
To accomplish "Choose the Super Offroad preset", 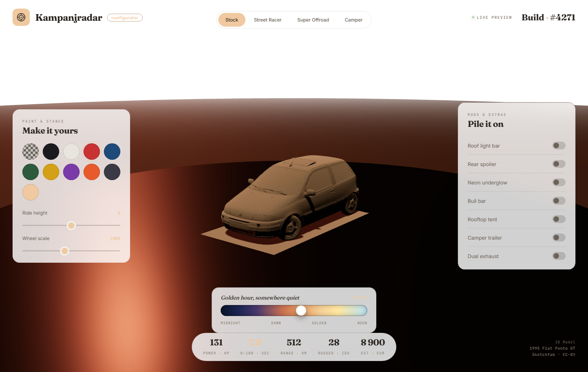I will 313,20.
